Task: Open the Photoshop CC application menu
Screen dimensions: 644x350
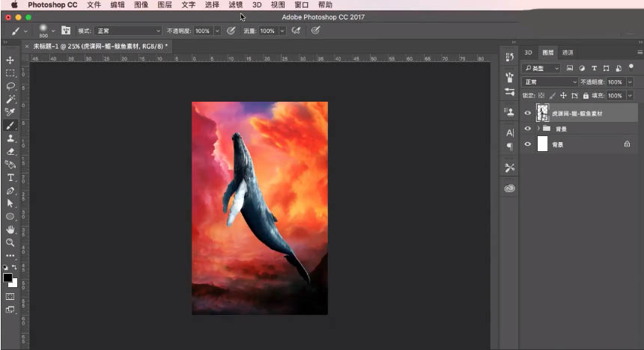Action: 52,5
